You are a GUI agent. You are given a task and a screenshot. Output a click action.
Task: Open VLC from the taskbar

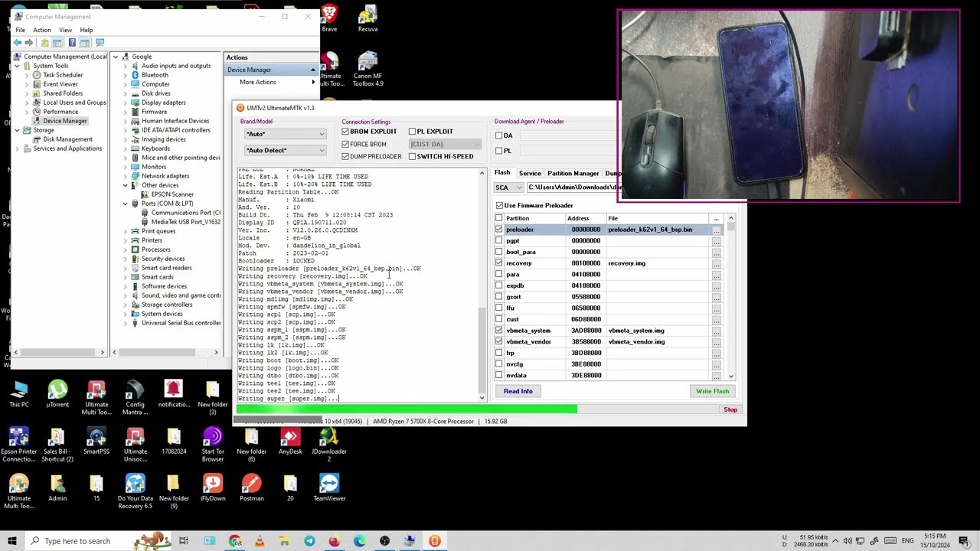point(260,541)
